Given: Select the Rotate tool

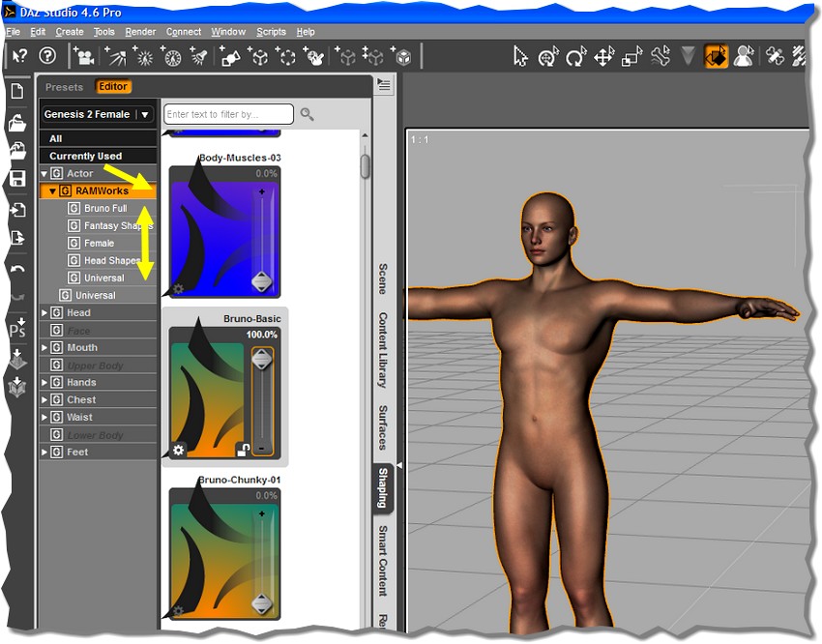Looking at the screenshot, I should (x=576, y=56).
